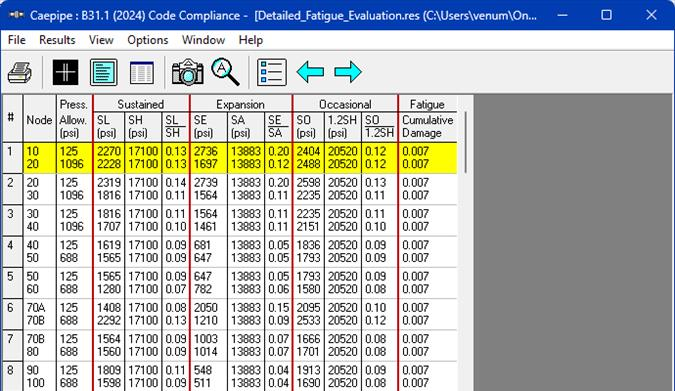
Task: Select row number 4 cell
Action: [13, 252]
